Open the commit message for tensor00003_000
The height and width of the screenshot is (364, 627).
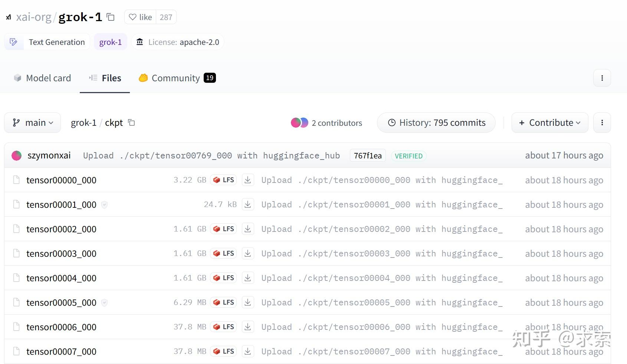(382, 253)
